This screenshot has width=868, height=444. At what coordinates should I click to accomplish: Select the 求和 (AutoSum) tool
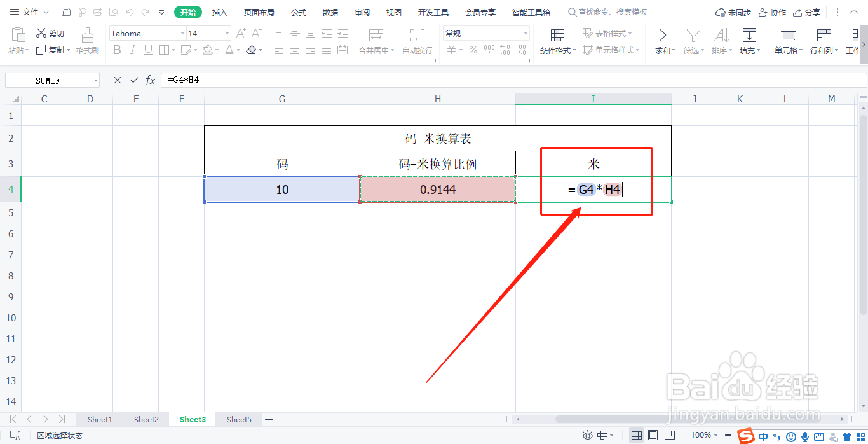(x=663, y=41)
